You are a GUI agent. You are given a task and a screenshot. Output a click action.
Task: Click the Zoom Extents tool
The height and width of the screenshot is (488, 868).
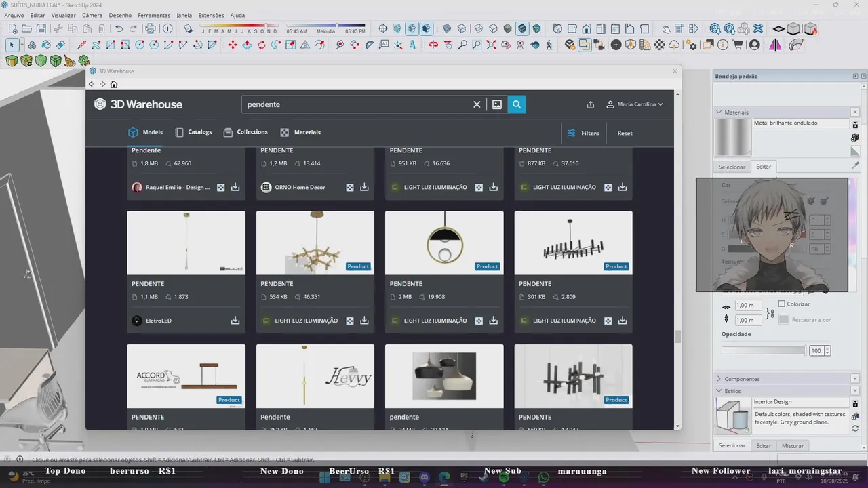click(491, 45)
